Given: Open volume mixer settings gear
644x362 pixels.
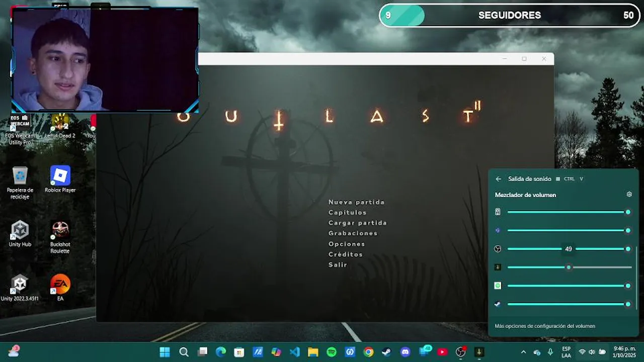Looking at the screenshot, I should 629,195.
